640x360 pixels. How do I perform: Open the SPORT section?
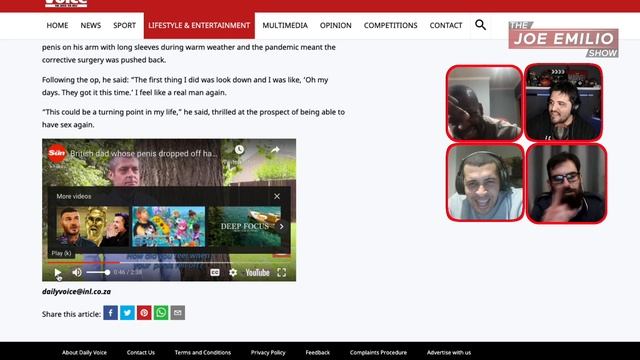click(x=124, y=25)
